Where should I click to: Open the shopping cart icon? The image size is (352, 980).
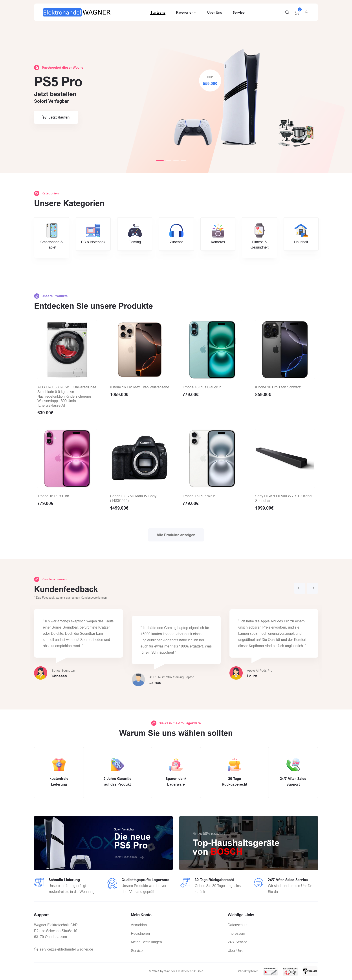coord(297,13)
